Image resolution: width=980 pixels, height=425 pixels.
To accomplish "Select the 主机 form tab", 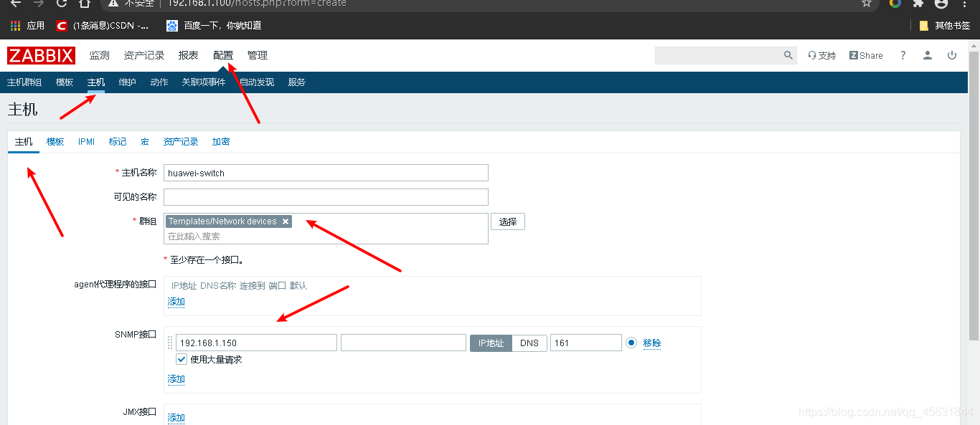I will click(24, 142).
